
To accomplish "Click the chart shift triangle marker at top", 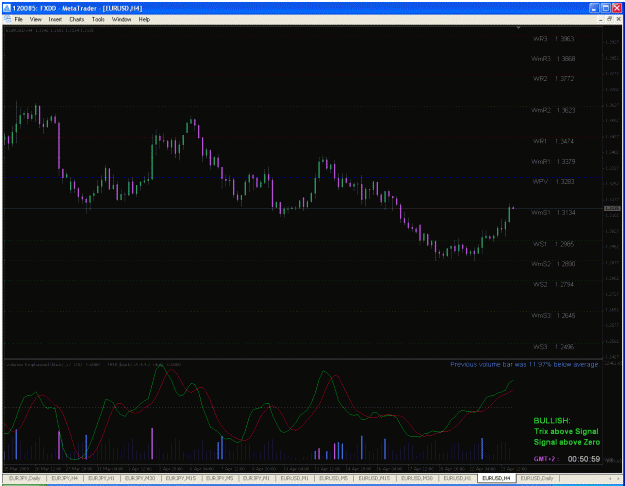I will click(519, 28).
